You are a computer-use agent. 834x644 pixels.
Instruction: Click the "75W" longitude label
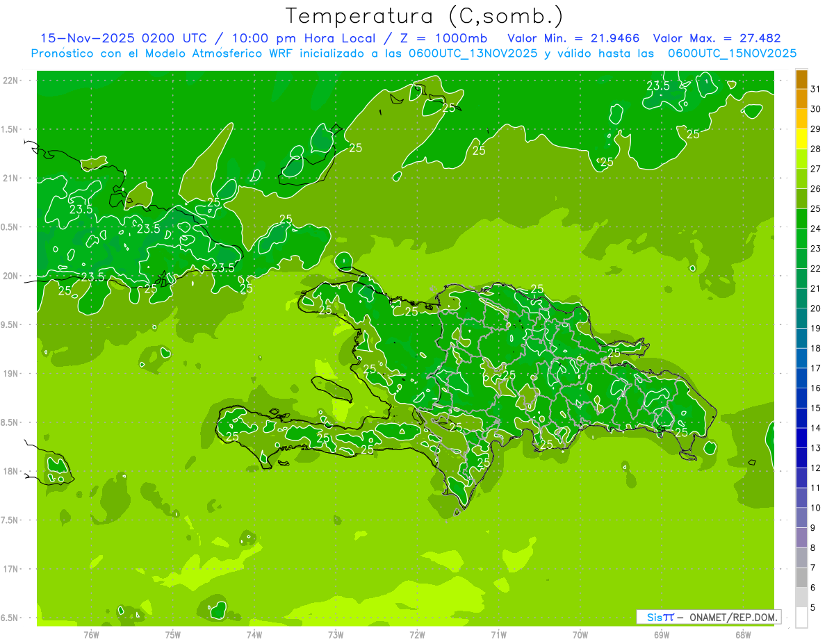(173, 635)
